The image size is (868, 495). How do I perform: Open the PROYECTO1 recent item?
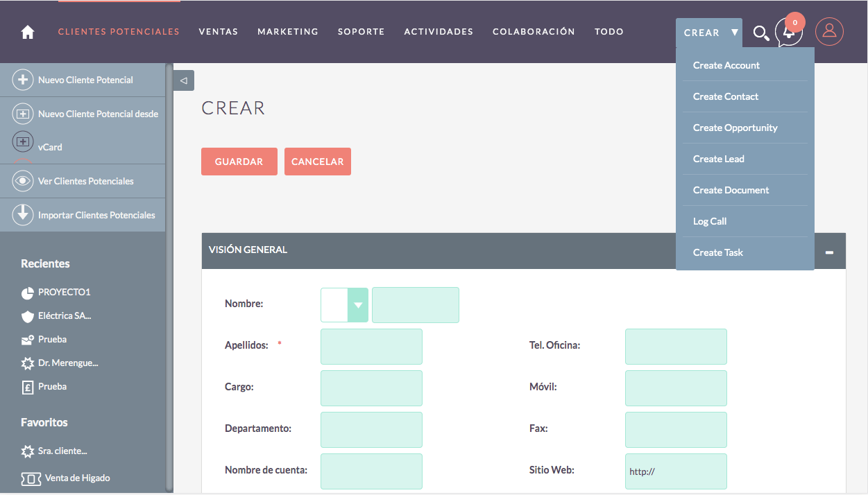coord(64,292)
